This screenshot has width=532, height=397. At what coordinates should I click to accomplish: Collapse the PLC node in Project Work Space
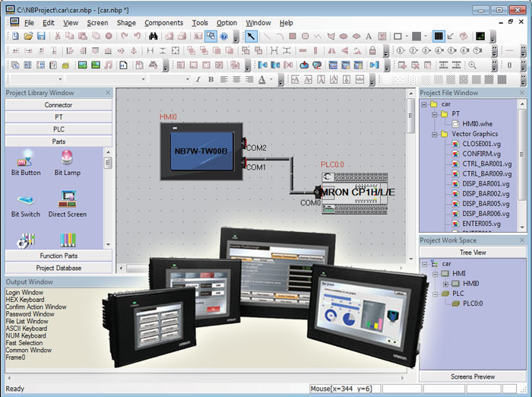tap(435, 294)
